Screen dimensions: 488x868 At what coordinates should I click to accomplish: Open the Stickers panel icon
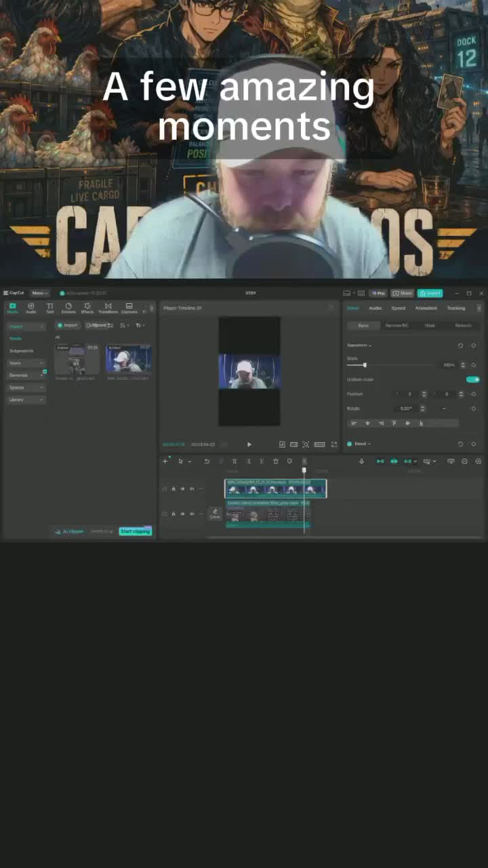(68, 308)
